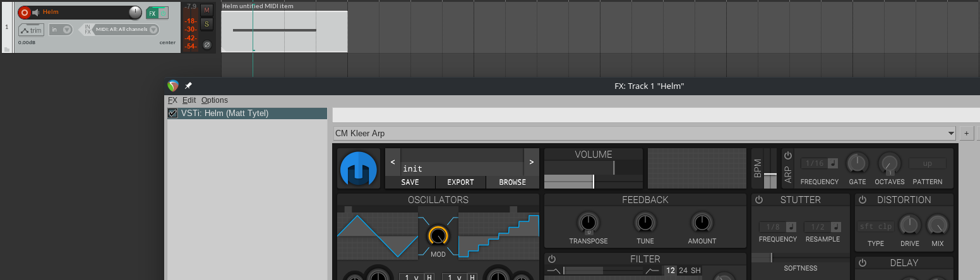Click the track record arm button
This screenshot has height=280, width=980.
25,12
